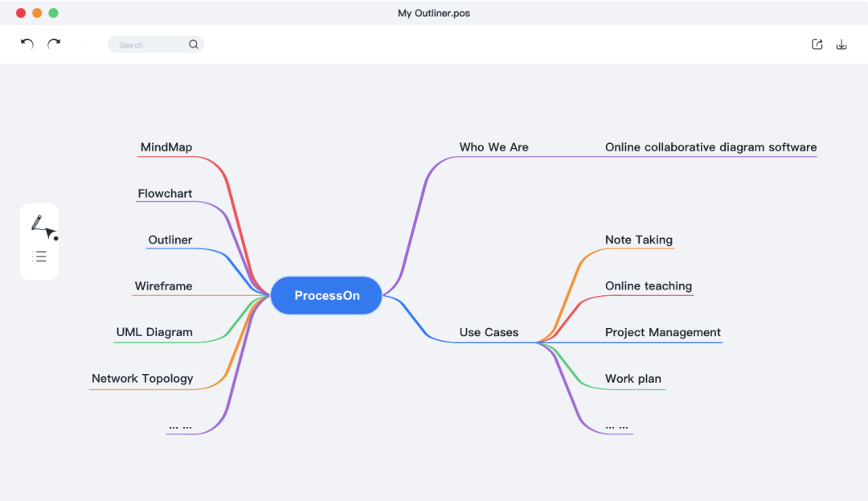
Task: Select the Online teaching node
Action: coord(649,286)
